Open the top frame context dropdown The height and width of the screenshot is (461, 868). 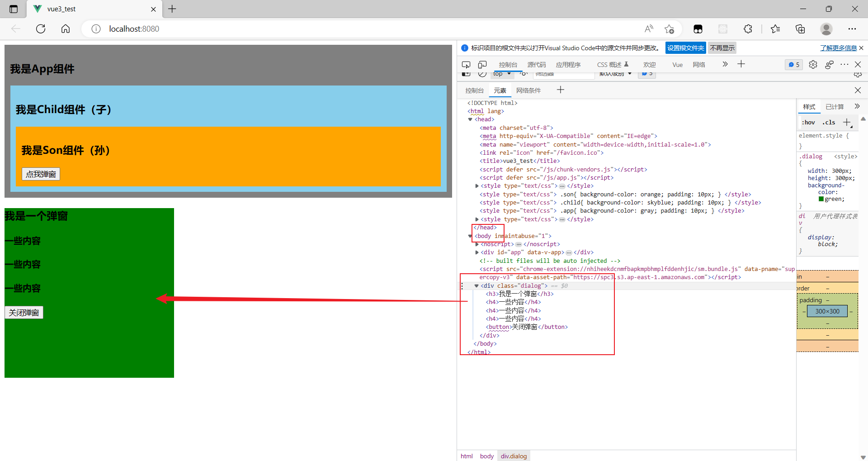[x=502, y=73]
